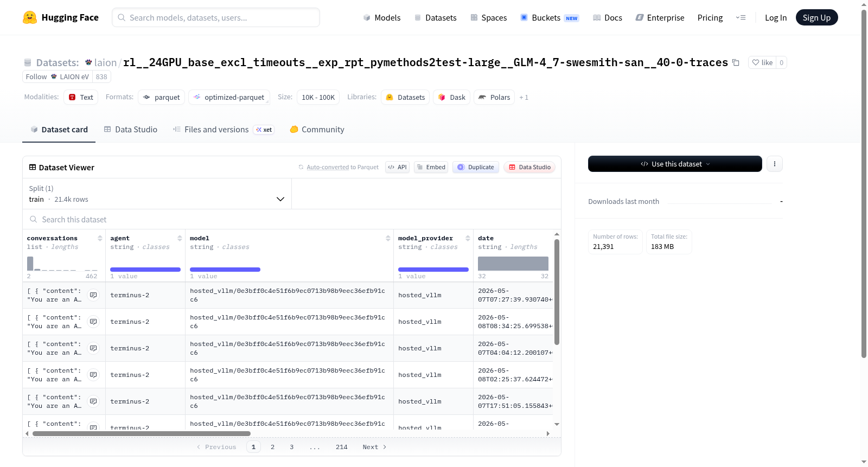The width and height of the screenshot is (868, 467).
Task: Open Enterprise in the top navigation
Action: tap(660, 18)
